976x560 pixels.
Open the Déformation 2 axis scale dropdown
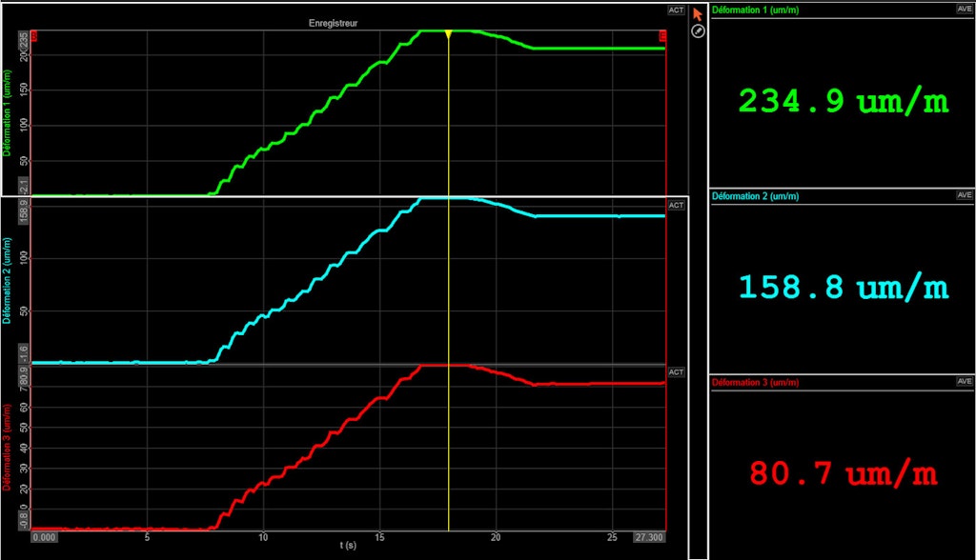click(x=24, y=213)
